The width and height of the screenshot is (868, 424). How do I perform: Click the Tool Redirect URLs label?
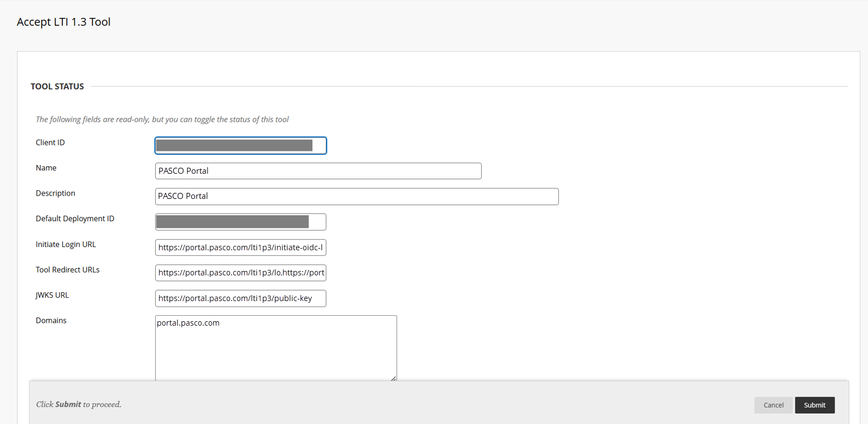coord(68,270)
